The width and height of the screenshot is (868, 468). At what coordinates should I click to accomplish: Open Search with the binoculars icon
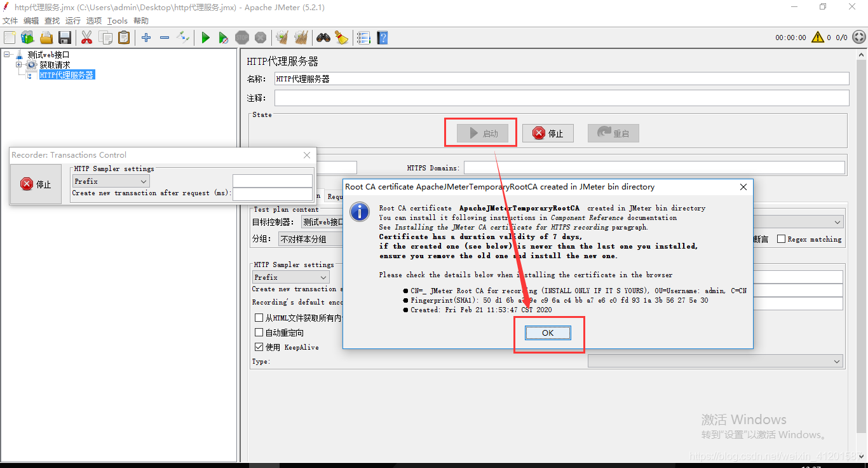point(323,38)
